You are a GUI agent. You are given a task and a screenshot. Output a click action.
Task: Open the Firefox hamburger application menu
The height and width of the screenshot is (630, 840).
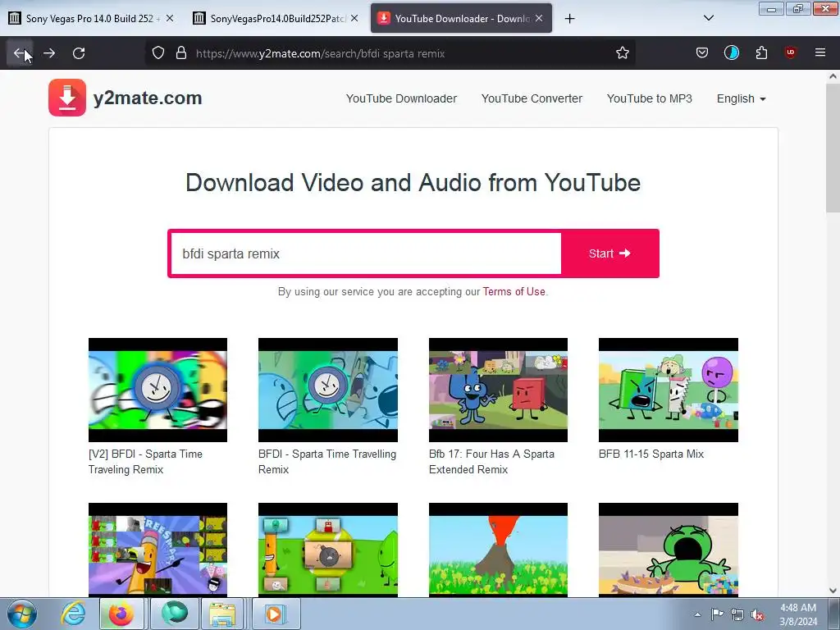point(820,53)
